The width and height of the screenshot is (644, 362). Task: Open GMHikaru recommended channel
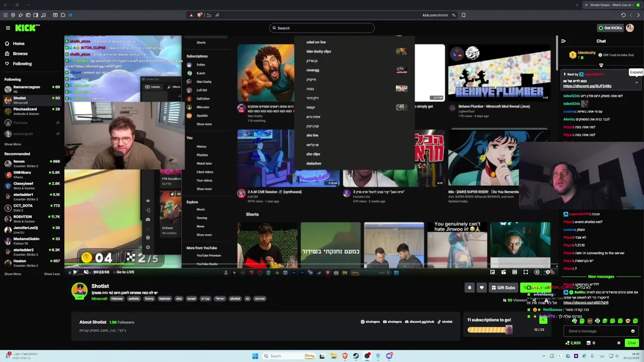[32, 174]
